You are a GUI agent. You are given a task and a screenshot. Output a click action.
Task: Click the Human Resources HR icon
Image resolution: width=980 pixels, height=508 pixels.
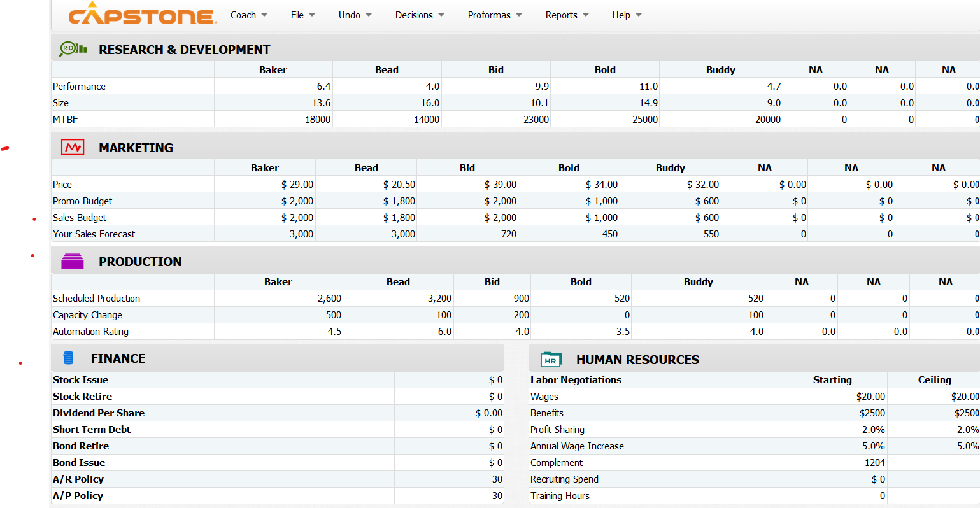pyautogui.click(x=550, y=359)
